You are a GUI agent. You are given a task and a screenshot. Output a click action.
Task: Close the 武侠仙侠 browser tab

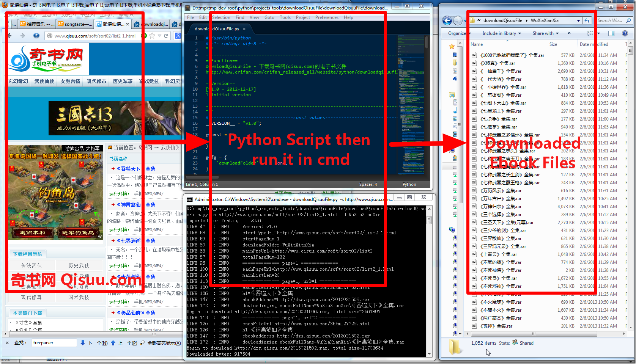[x=128, y=24]
